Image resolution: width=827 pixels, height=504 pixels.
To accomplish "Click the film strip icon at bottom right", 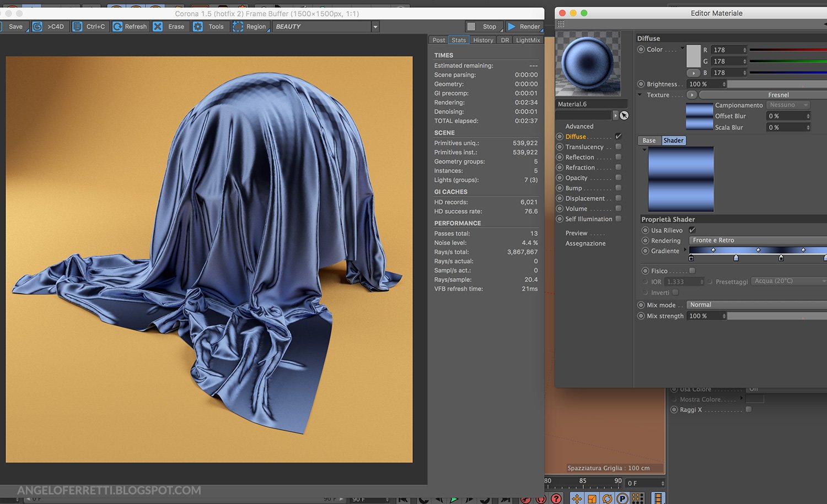I will coord(658,498).
